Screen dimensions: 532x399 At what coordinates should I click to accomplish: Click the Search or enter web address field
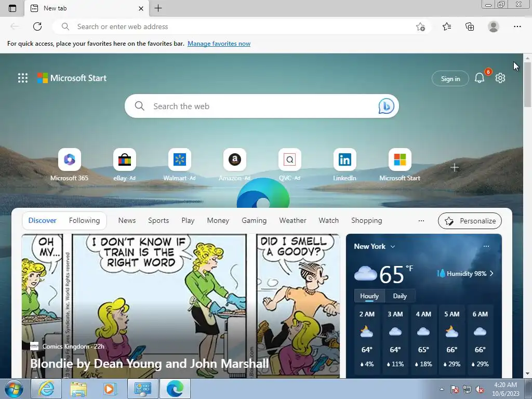pyautogui.click(x=242, y=26)
